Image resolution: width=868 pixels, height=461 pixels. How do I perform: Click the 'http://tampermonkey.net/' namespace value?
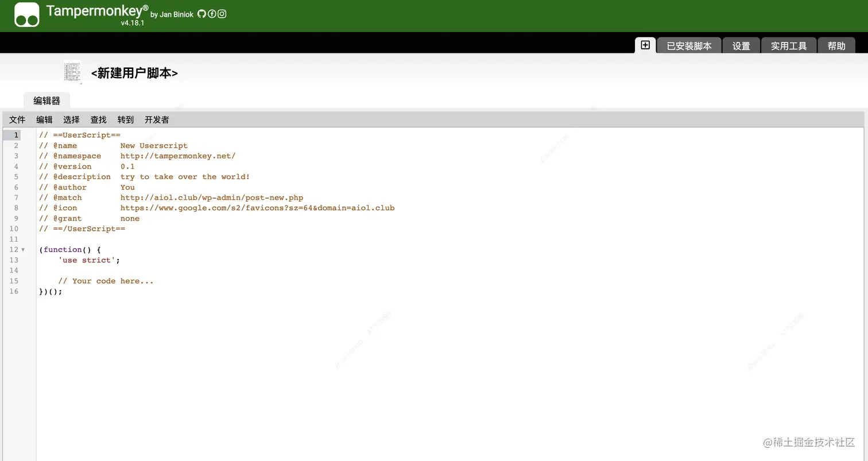point(178,156)
